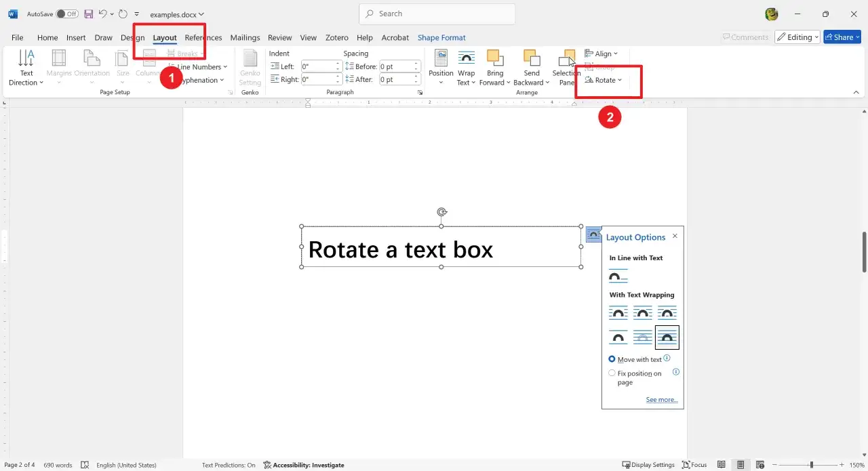This screenshot has width=868, height=471.
Task: Click inside the Rotate a text box text
Action: coord(401,249)
